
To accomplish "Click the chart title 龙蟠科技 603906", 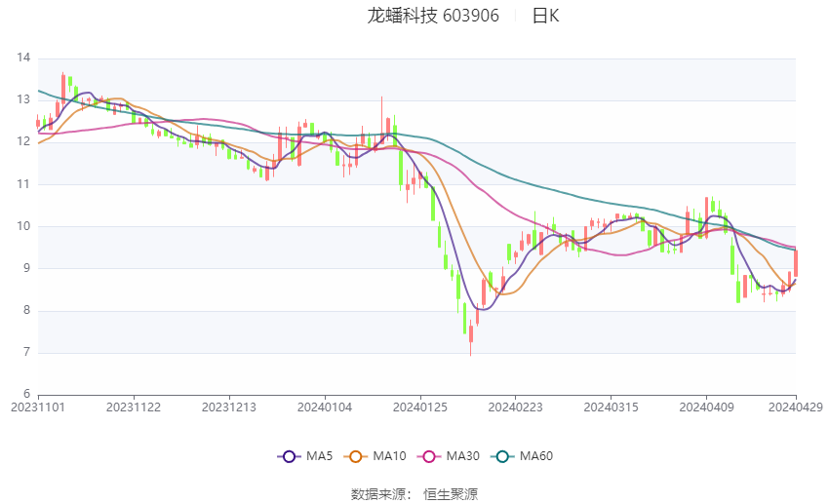I will 433,16.
